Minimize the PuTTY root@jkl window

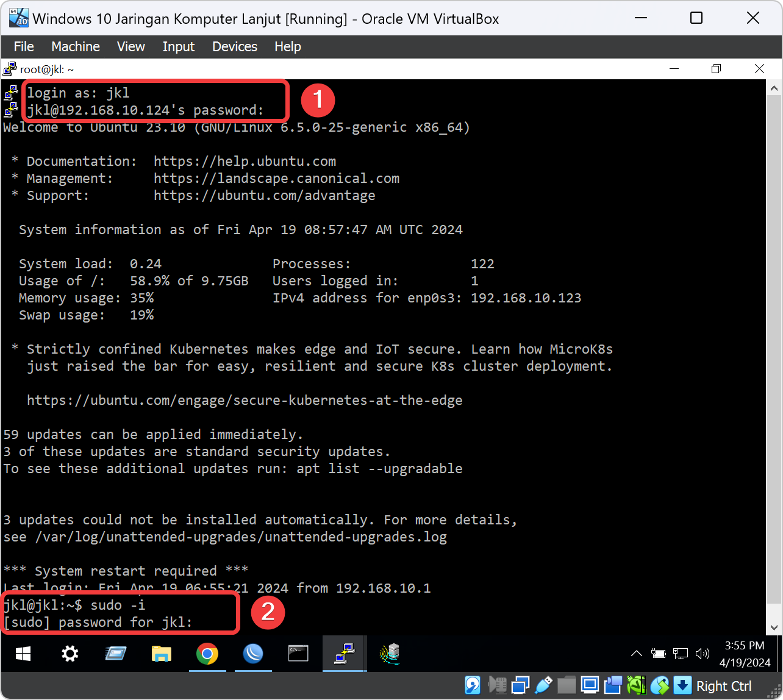click(x=674, y=69)
